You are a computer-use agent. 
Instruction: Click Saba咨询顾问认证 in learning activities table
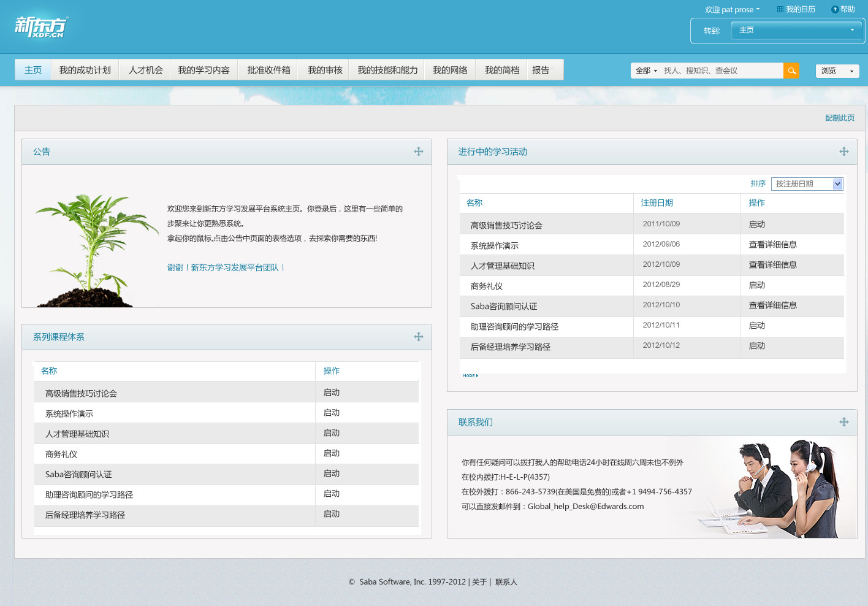504,307
